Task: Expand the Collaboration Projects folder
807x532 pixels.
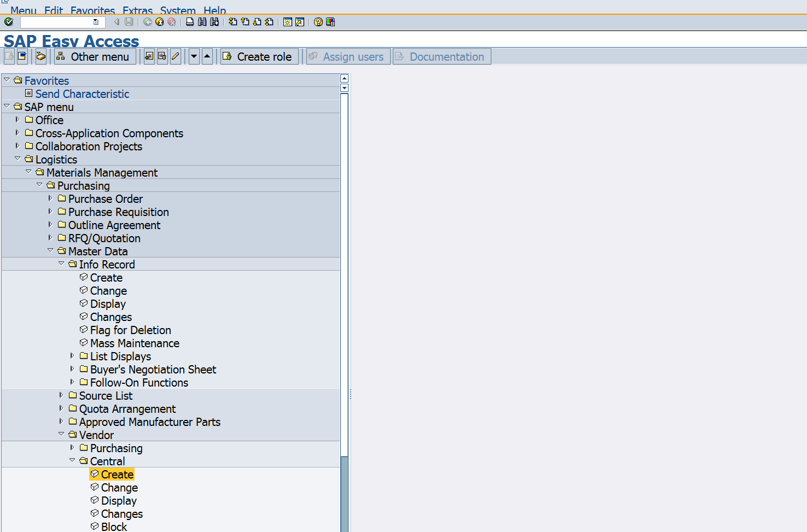Action: (x=18, y=145)
